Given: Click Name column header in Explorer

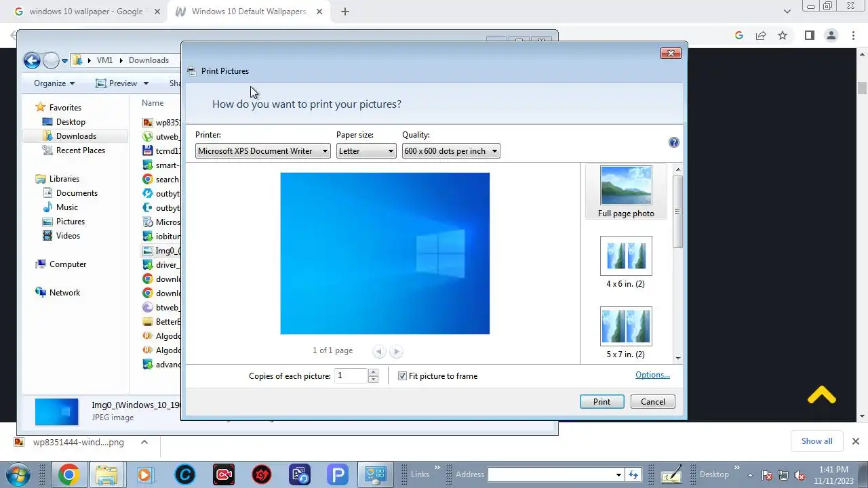Looking at the screenshot, I should 153,103.
